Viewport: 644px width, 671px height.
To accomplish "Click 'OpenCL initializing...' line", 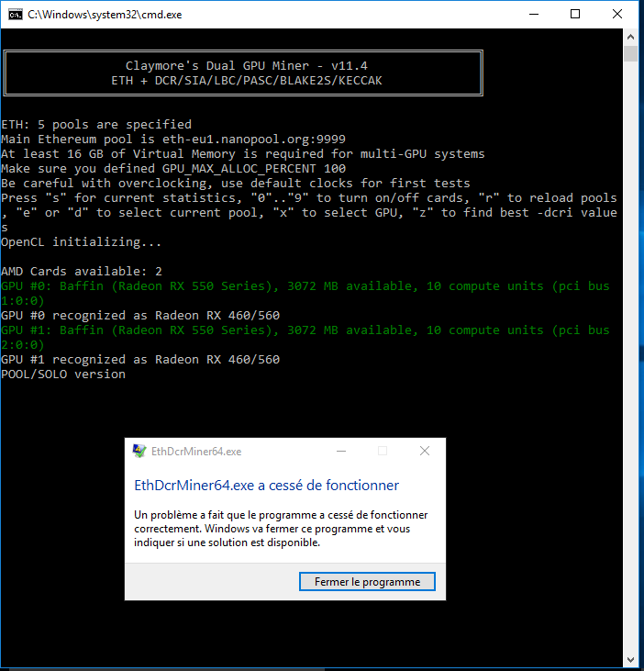I will (82, 241).
